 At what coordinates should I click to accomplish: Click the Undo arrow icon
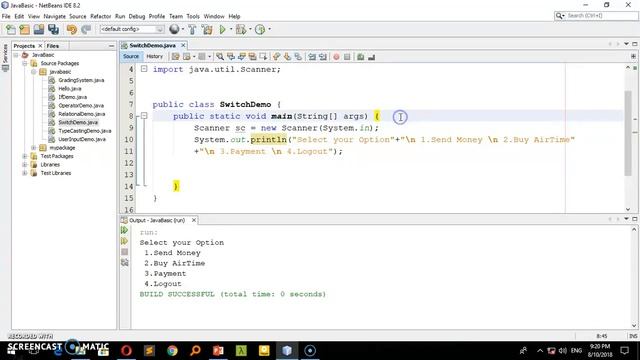pyautogui.click(x=72, y=29)
